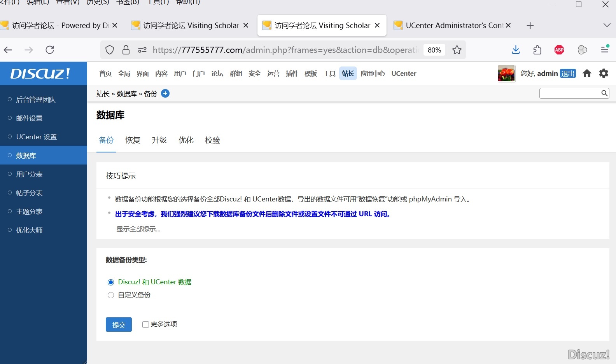
Task: Bookmark page with the star icon
Action: pos(457,50)
